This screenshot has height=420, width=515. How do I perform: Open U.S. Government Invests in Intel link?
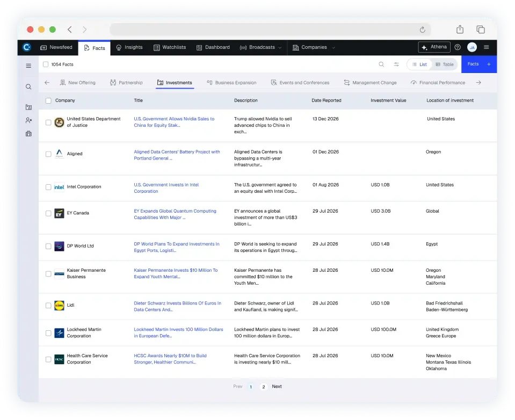(166, 188)
